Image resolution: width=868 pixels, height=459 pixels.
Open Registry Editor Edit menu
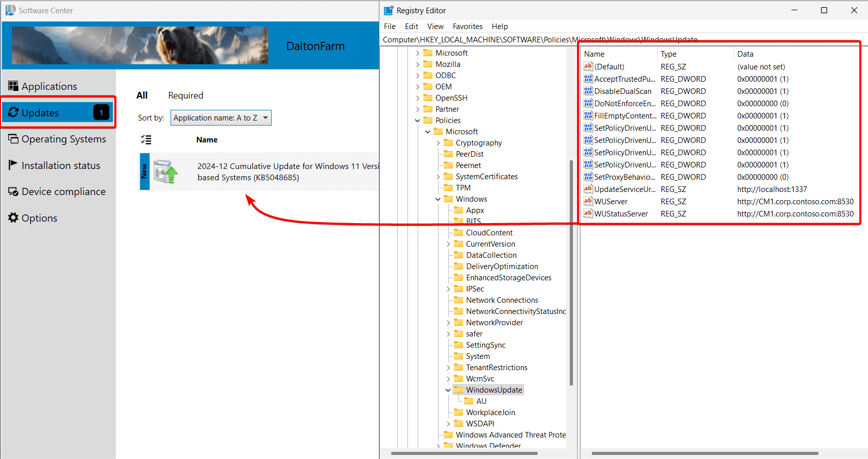[412, 27]
